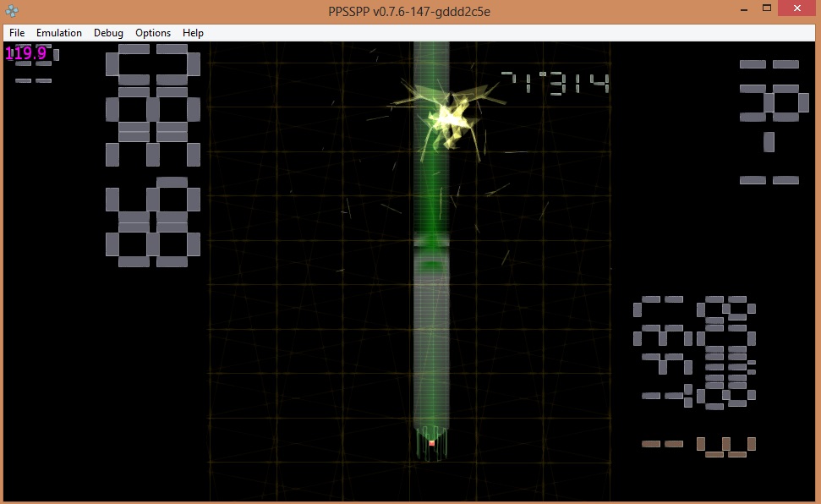Click the magenta 119.9 FPS counter
The width and height of the screenshot is (821, 504).
[26, 54]
